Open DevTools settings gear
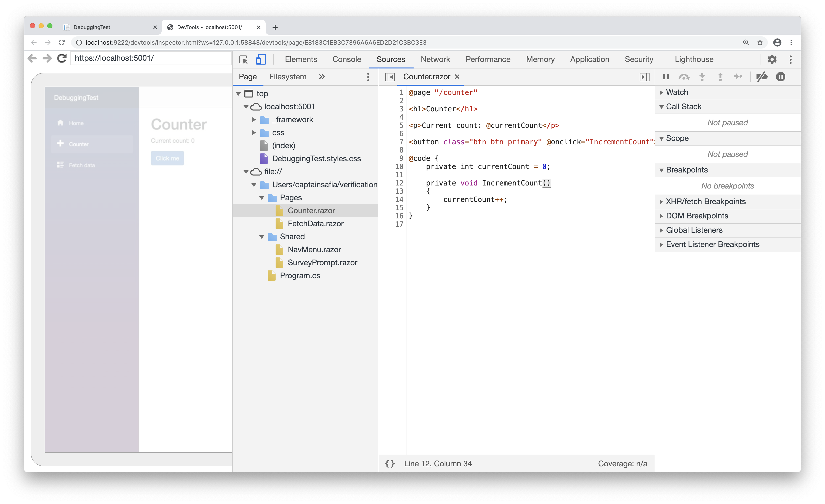 tap(772, 59)
